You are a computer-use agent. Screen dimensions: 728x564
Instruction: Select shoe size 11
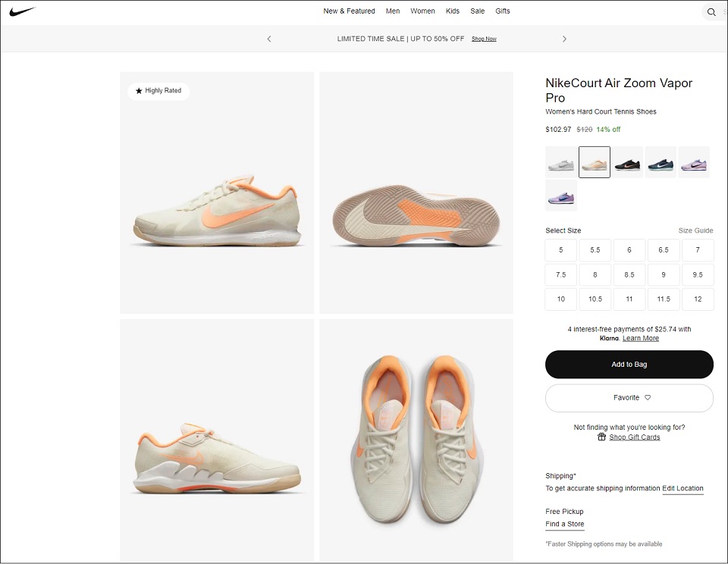(629, 299)
